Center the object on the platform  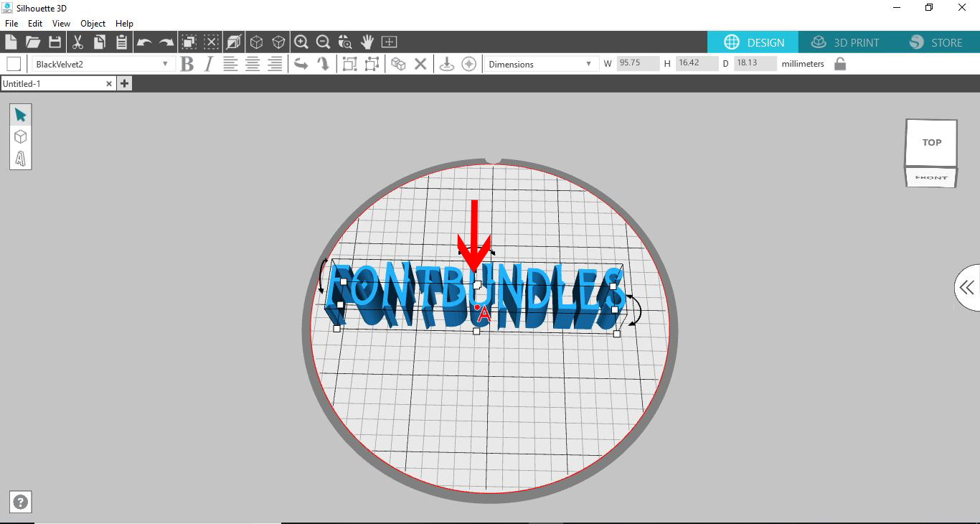(469, 64)
